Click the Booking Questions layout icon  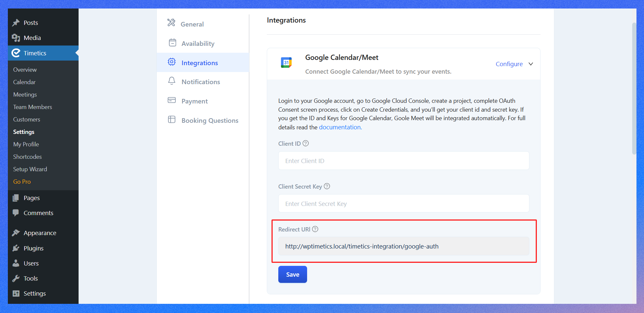(x=172, y=120)
